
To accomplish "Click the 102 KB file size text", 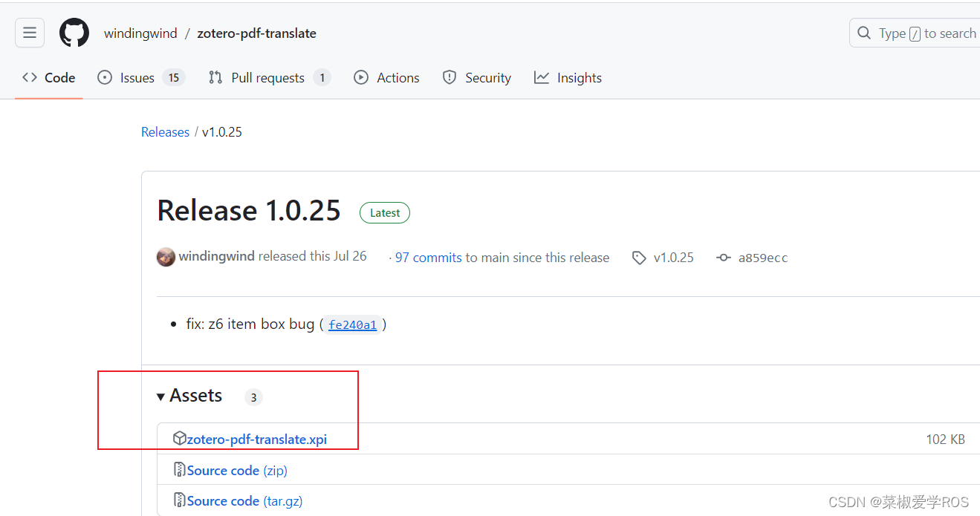I will 946,440.
